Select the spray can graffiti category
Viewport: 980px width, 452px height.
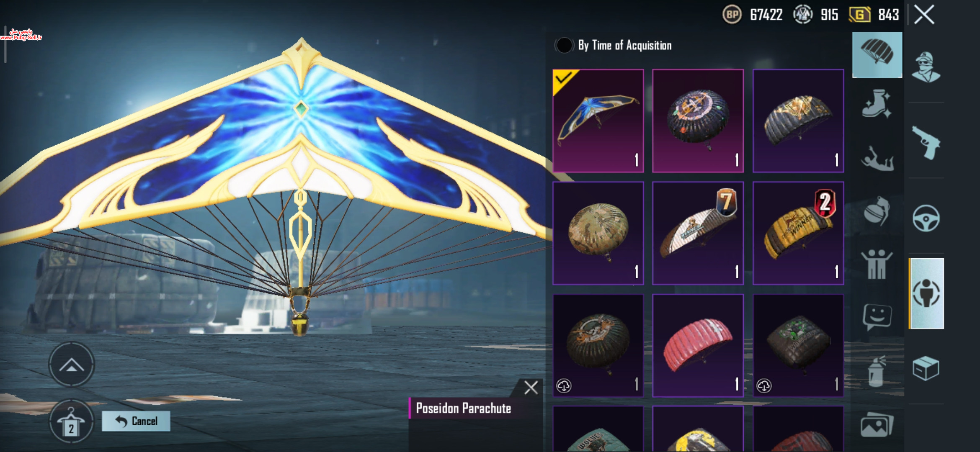click(x=876, y=371)
